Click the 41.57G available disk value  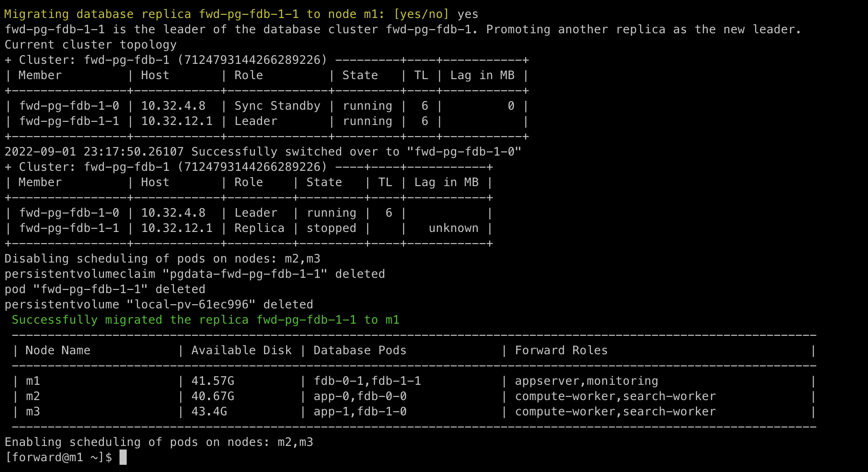pyautogui.click(x=213, y=381)
